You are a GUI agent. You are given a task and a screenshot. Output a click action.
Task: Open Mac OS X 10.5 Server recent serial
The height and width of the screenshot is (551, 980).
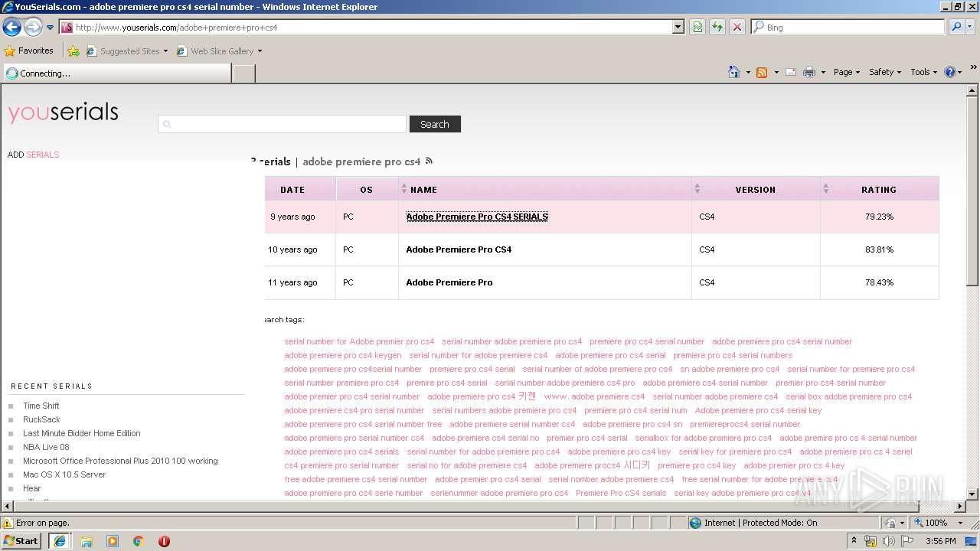pyautogui.click(x=64, y=474)
